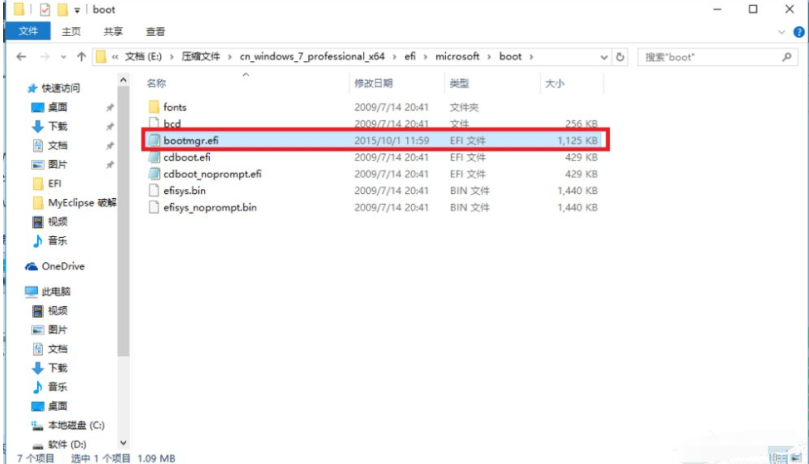Sort by the 类型 column header

coord(459,83)
